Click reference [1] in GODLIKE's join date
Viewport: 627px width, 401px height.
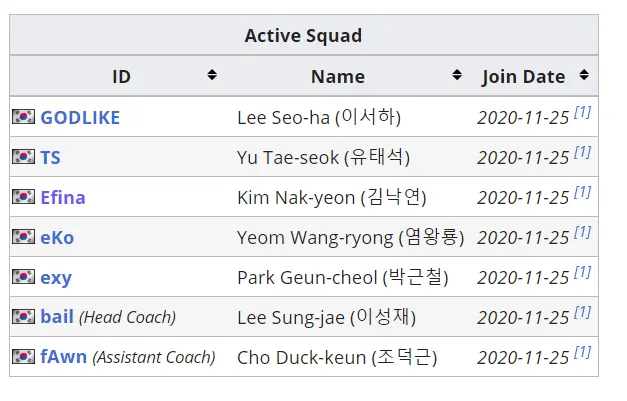(582, 113)
